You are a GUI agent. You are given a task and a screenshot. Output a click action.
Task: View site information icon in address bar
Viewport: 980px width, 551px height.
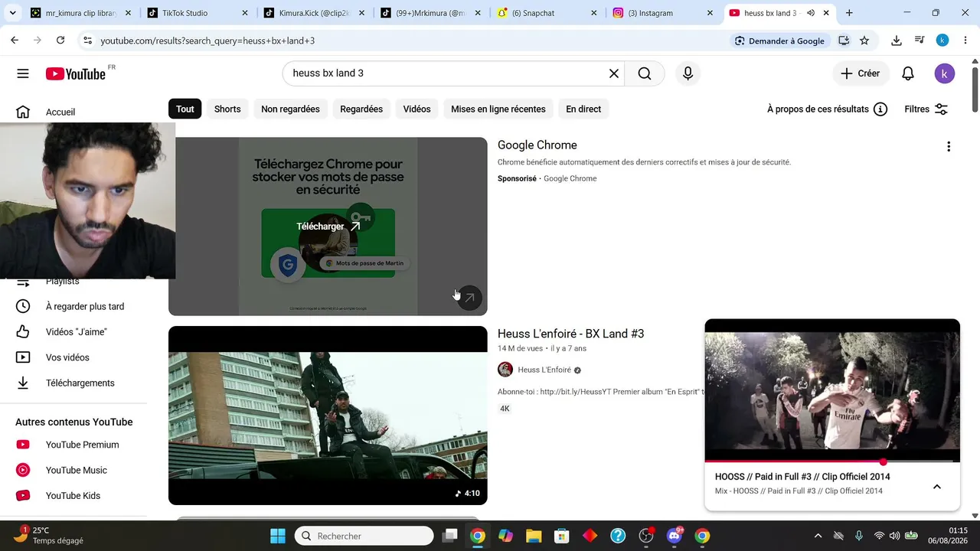[87, 41]
